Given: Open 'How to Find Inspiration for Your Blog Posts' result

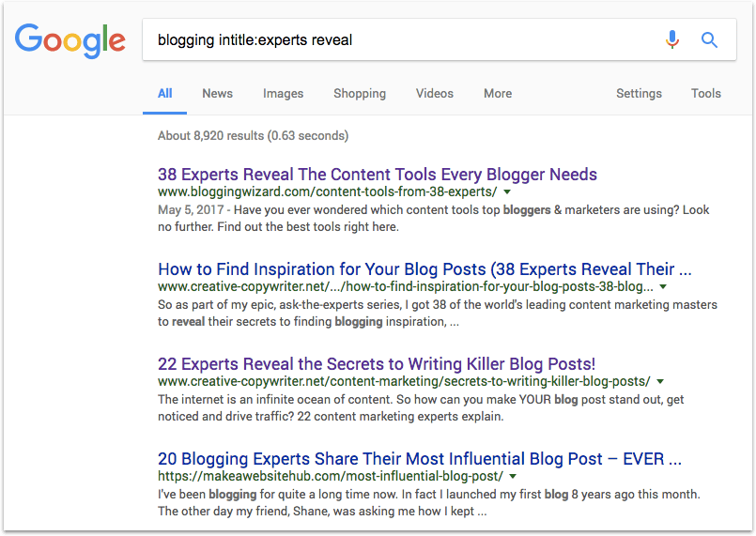Looking at the screenshot, I should tap(424, 269).
